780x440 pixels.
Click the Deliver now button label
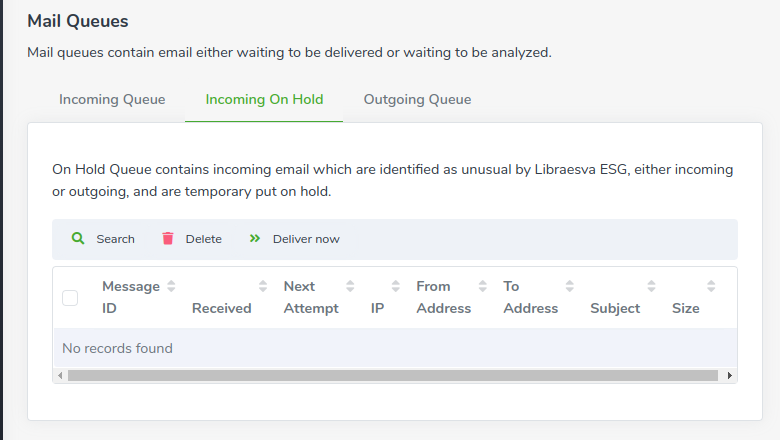pyautogui.click(x=306, y=239)
